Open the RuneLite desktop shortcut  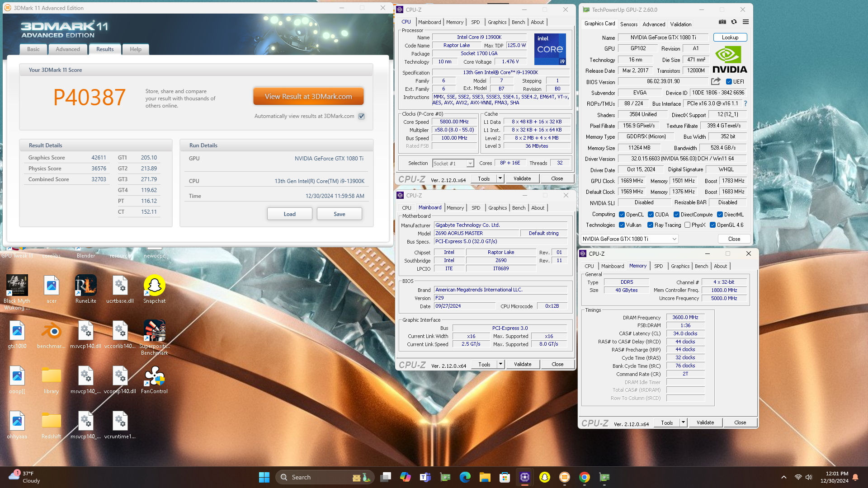(x=85, y=290)
